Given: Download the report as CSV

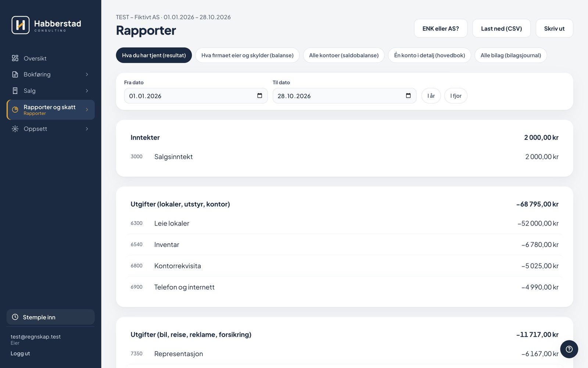Looking at the screenshot, I should coord(502,28).
